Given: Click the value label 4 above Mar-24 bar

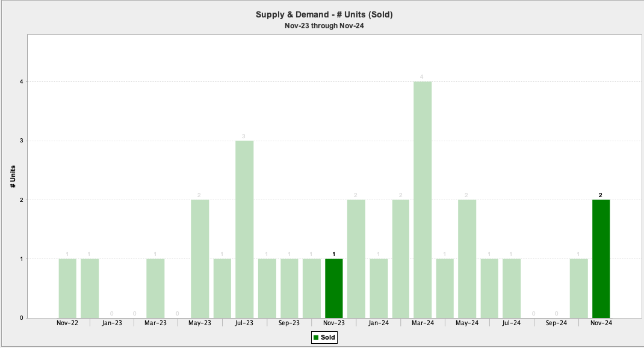Looking at the screenshot, I should point(422,77).
